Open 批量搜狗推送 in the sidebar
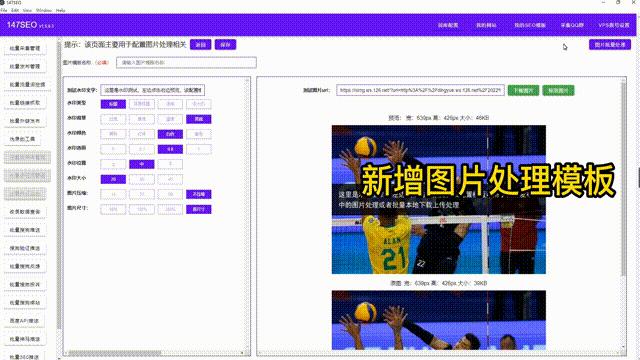The image size is (640, 360). (25, 230)
